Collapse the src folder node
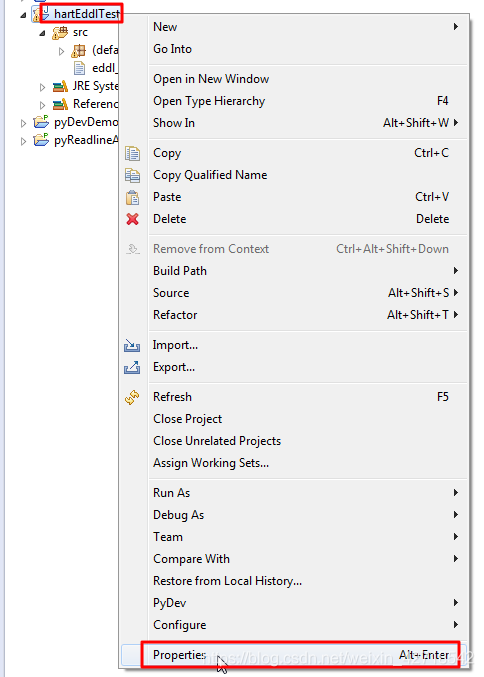 pyautogui.click(x=42, y=33)
